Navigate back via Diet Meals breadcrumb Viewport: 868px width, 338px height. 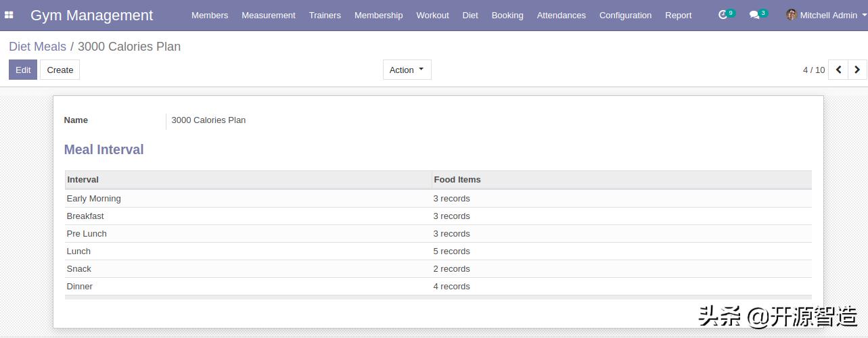[37, 47]
